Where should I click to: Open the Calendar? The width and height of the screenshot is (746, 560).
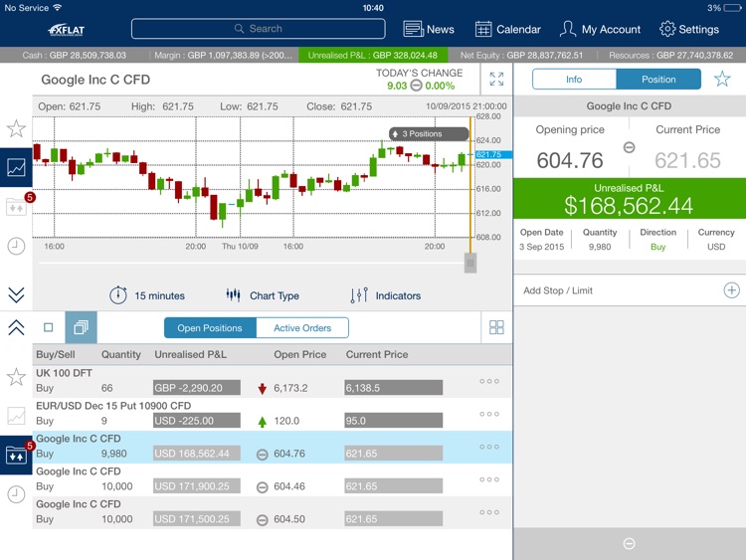(507, 29)
